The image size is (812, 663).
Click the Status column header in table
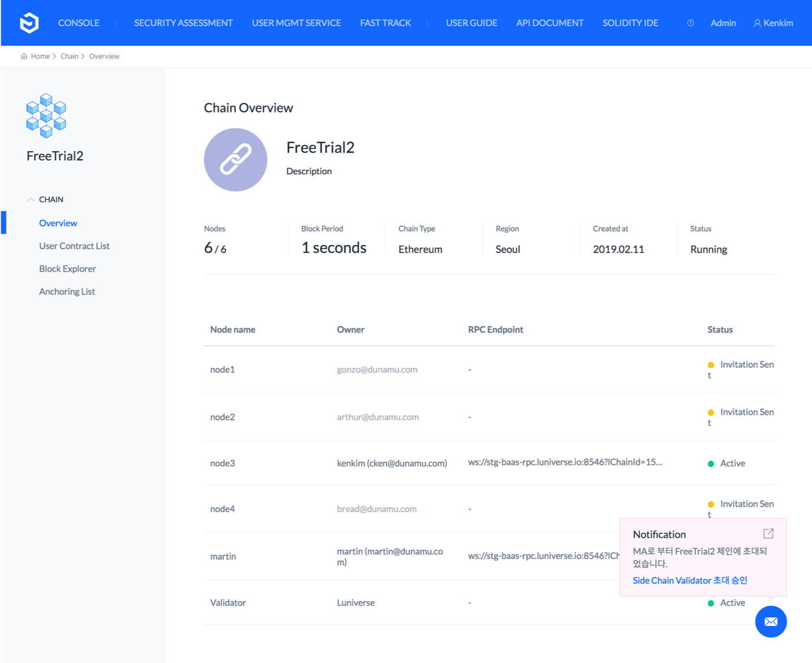720,330
